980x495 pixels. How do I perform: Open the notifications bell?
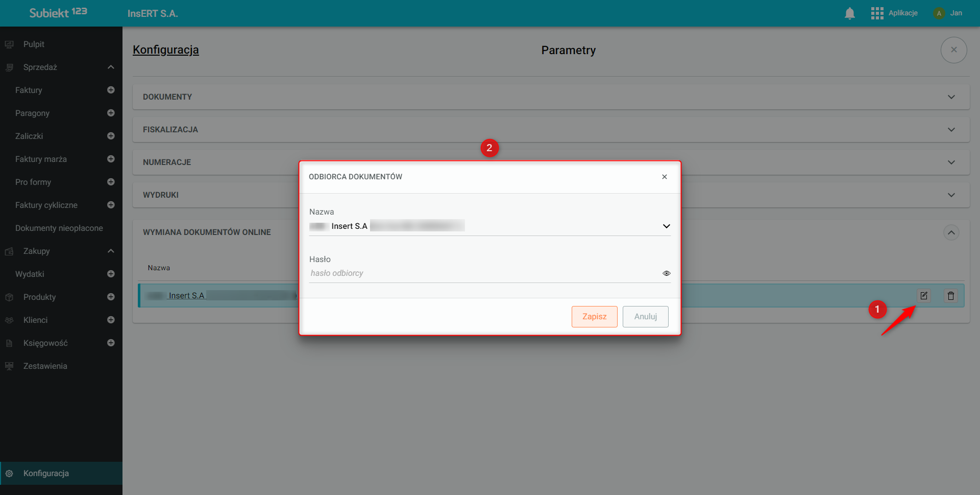(x=850, y=13)
